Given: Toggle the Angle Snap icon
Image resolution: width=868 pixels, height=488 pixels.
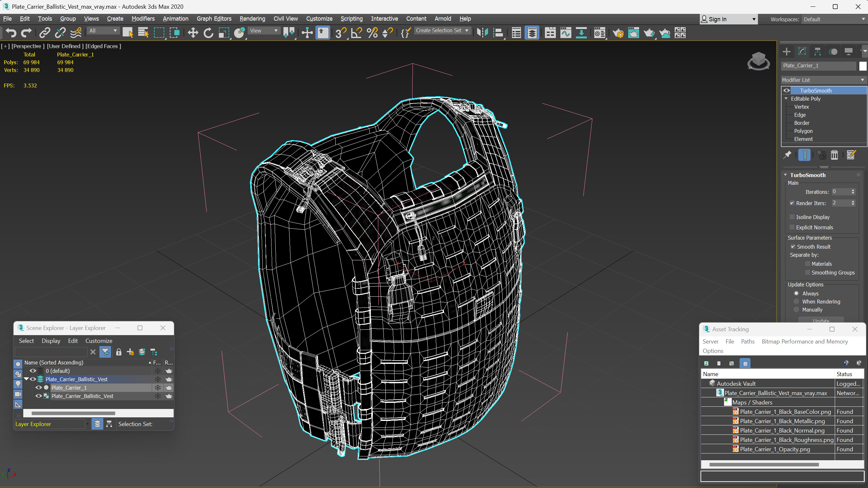Looking at the screenshot, I should 356,33.
